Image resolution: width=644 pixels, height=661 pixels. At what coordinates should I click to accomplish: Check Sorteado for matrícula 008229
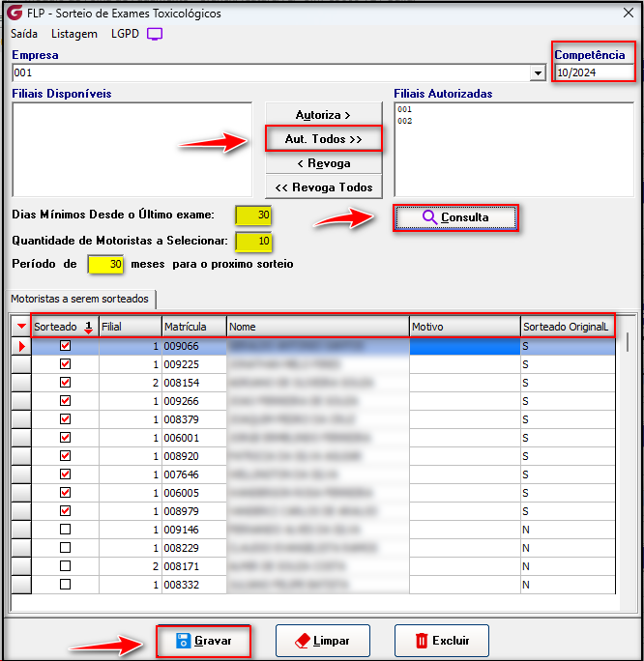coord(66,548)
